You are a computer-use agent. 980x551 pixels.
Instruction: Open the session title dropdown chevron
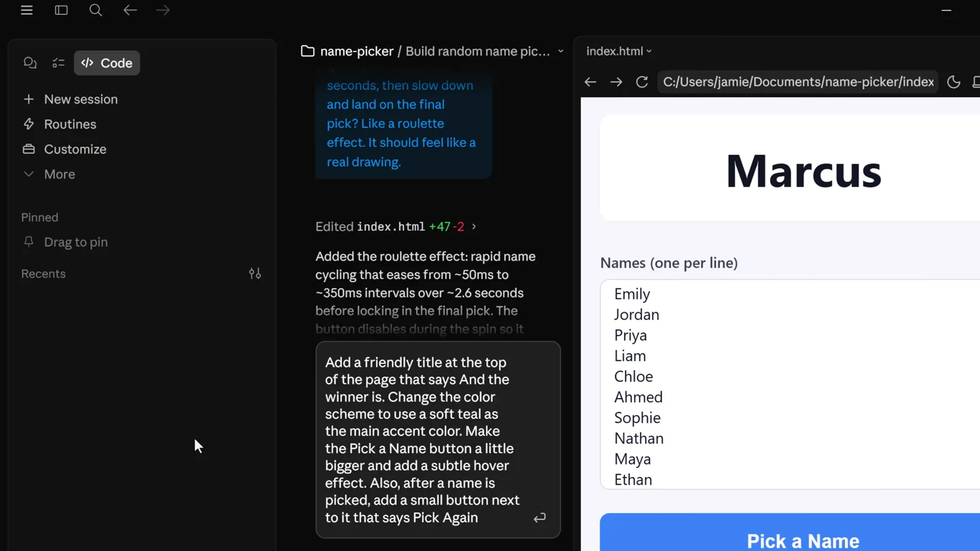(x=560, y=51)
